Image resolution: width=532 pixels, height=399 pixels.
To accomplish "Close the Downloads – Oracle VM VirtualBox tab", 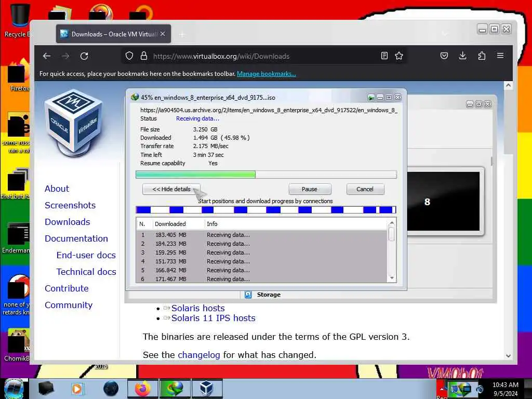I will [x=163, y=34].
